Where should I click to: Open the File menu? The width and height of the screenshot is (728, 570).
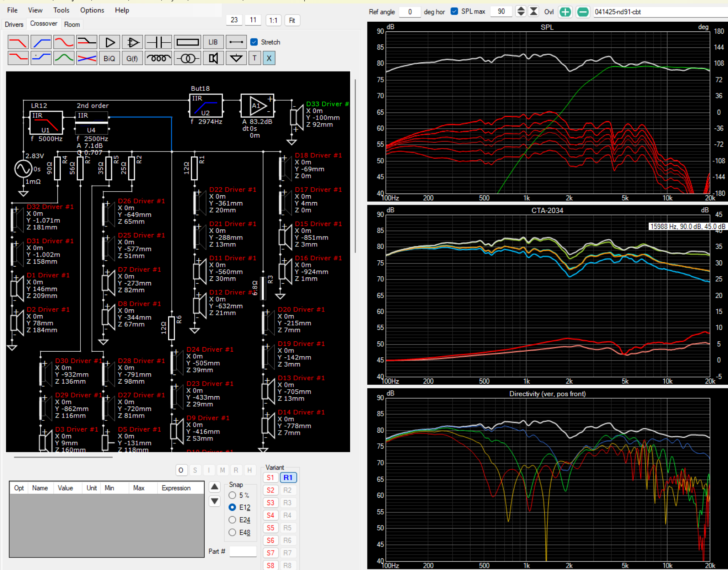tap(12, 10)
